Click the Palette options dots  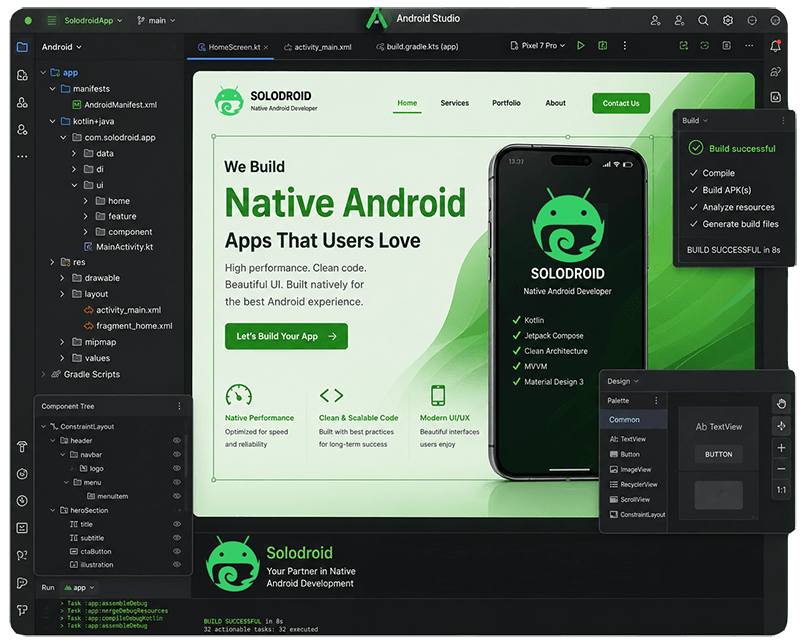pyautogui.click(x=656, y=401)
